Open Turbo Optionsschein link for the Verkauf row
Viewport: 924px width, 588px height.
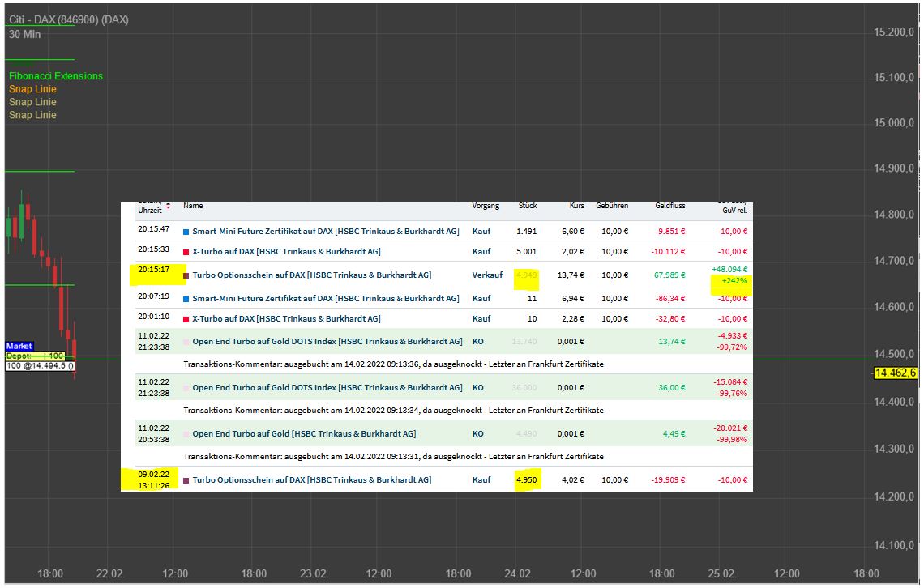click(x=311, y=275)
